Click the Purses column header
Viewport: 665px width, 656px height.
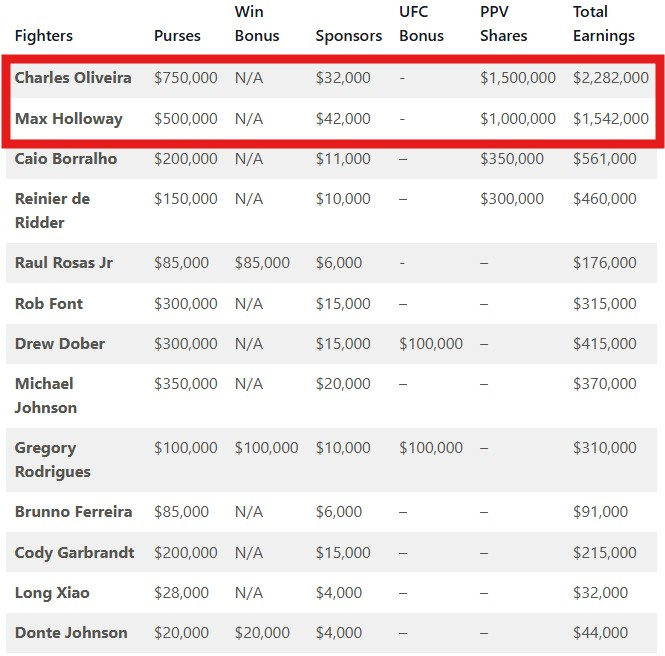point(177,36)
